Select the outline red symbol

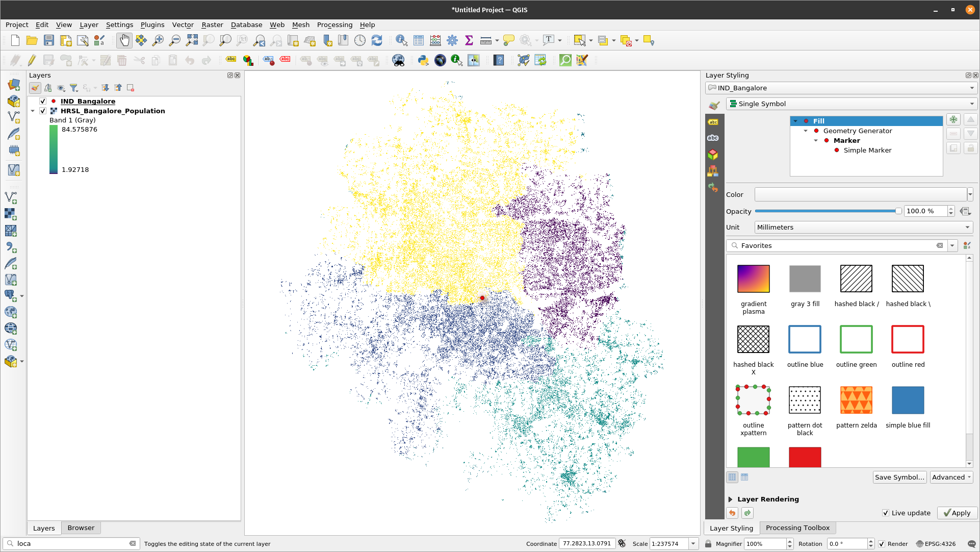click(x=908, y=339)
